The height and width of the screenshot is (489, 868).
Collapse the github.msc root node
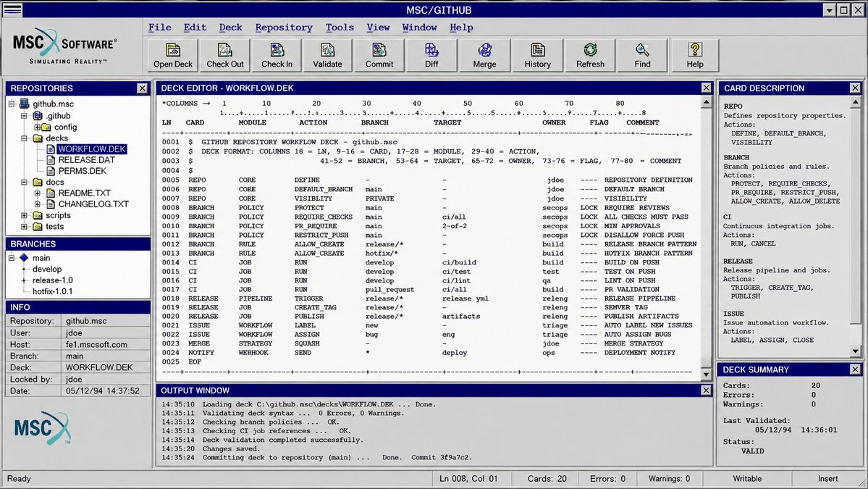[x=12, y=104]
